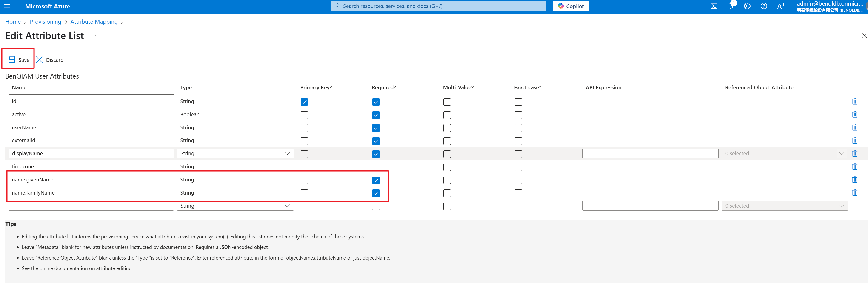This screenshot has height=285, width=868.
Task: Open the Azure portal hamburger menu
Action: pyautogui.click(x=7, y=6)
